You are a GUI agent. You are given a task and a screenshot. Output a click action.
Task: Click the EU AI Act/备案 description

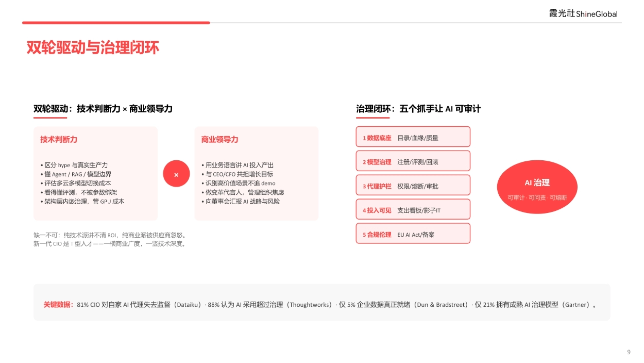[416, 234]
